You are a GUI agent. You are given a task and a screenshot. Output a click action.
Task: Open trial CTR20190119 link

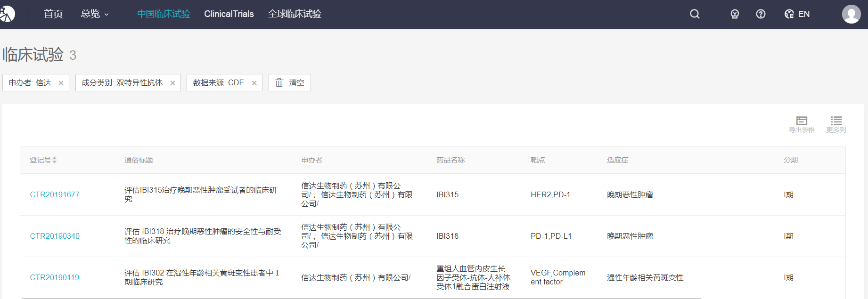55,278
